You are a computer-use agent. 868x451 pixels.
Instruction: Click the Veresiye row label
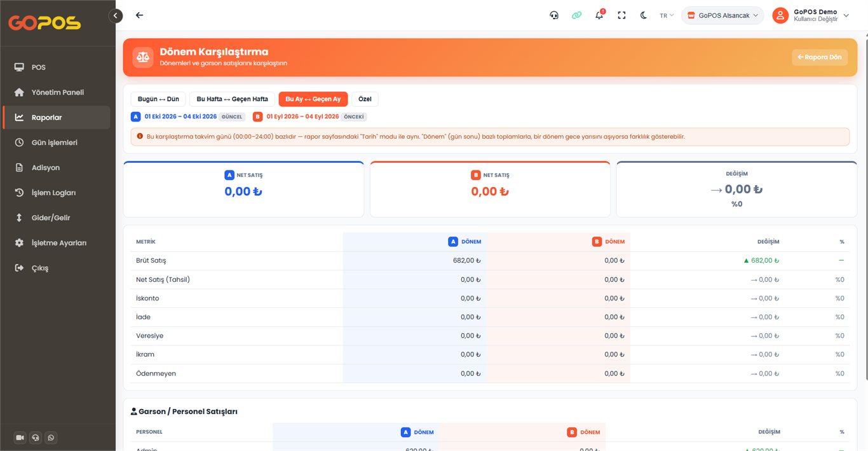tap(150, 336)
